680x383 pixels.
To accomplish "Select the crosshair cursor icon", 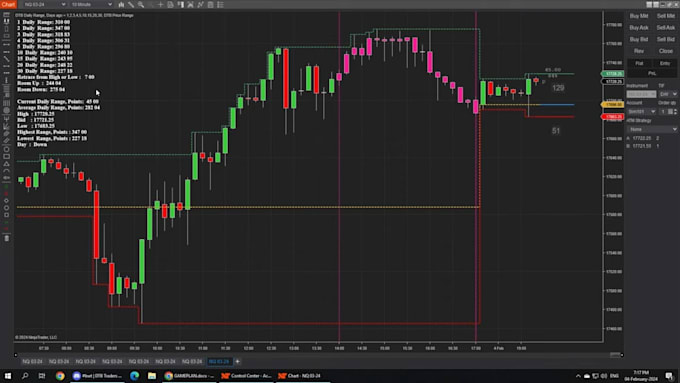I will click(160, 4).
